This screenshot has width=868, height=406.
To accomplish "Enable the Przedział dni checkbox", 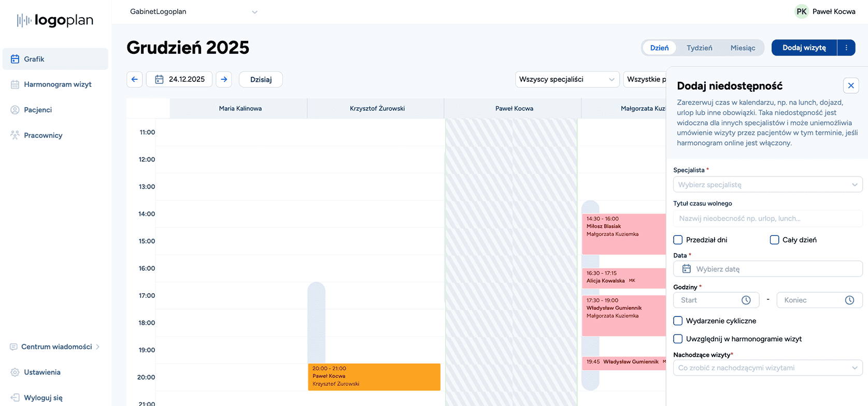I will coord(678,240).
